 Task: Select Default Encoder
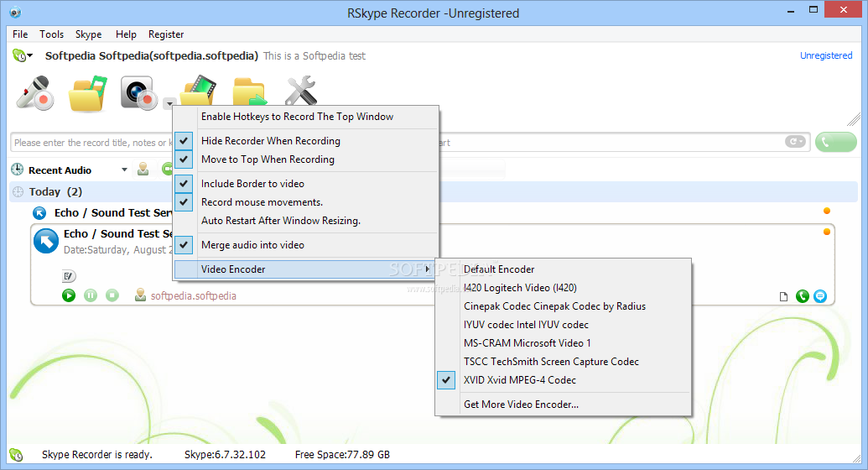pyautogui.click(x=564, y=269)
